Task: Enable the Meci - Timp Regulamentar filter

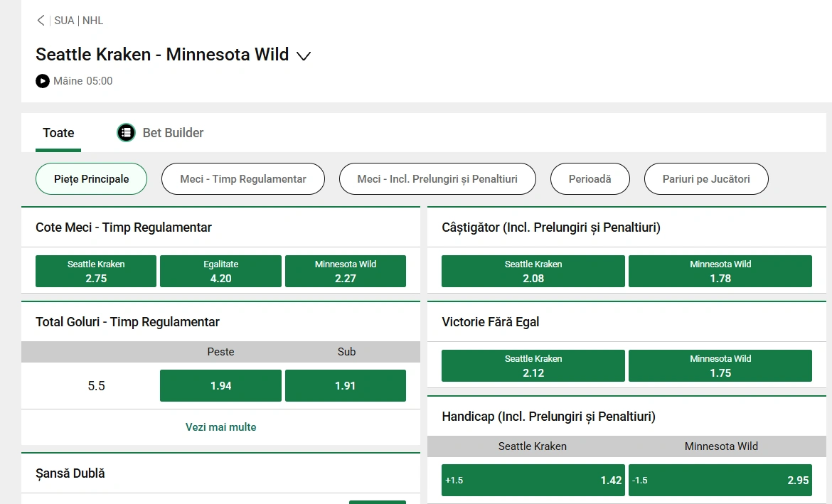Action: click(242, 178)
